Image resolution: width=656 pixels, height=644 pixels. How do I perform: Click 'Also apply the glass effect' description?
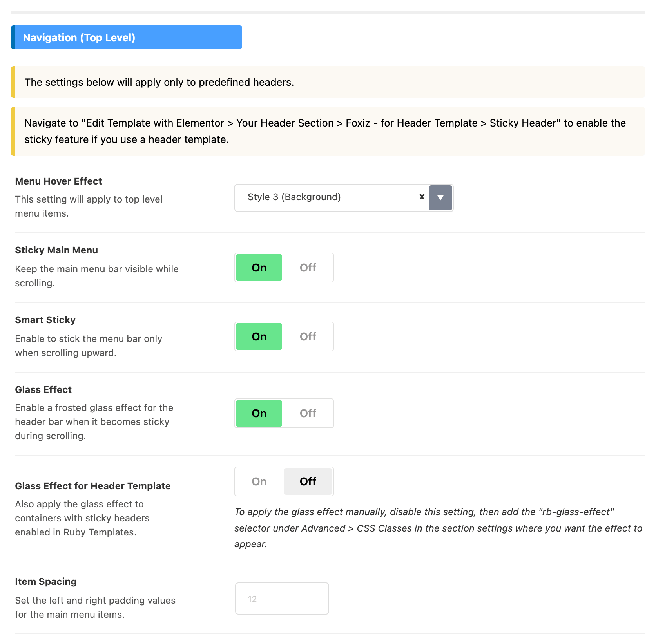[82, 518]
